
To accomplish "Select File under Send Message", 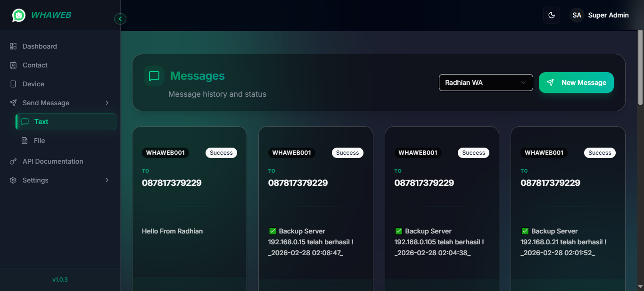I will click(40, 140).
